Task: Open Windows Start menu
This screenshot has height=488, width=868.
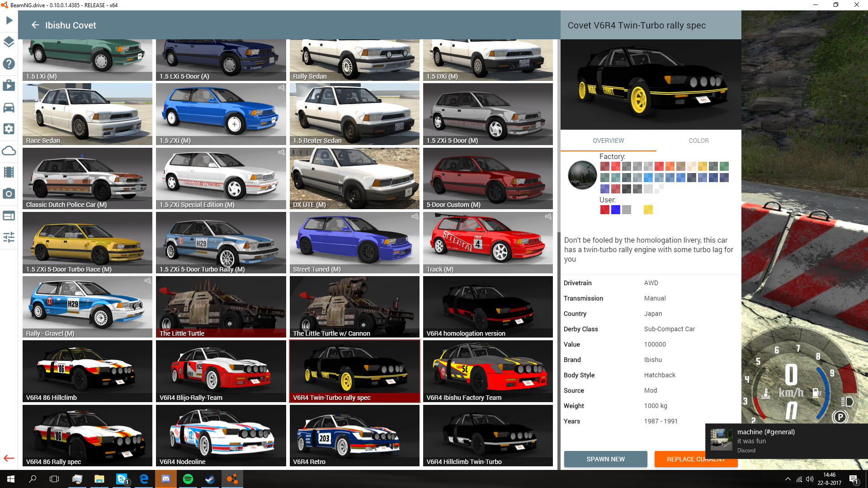Action: 11,479
